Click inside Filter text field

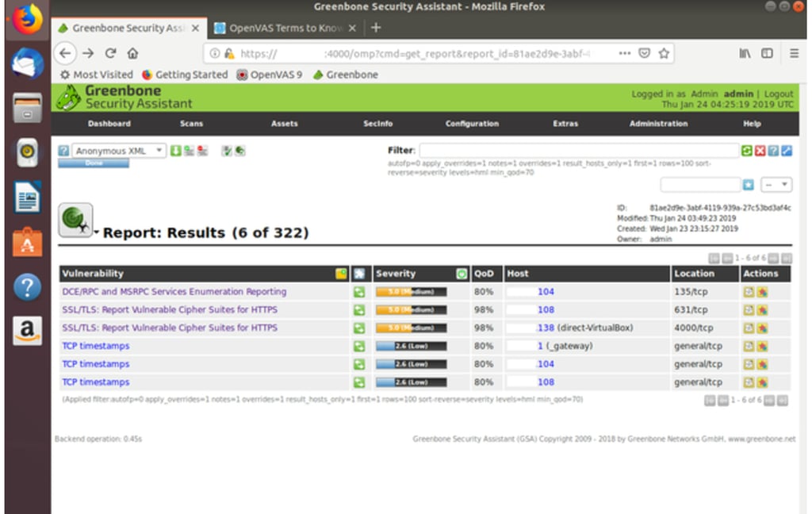[x=579, y=151]
